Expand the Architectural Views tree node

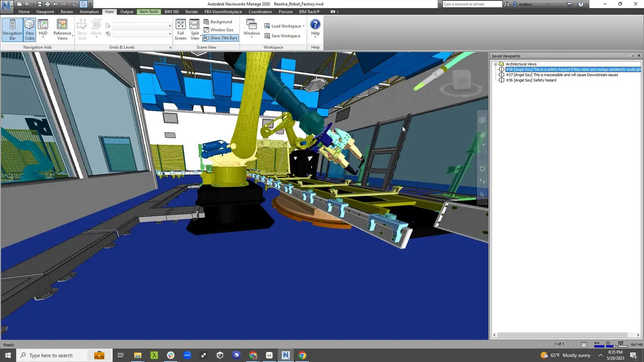pos(495,64)
